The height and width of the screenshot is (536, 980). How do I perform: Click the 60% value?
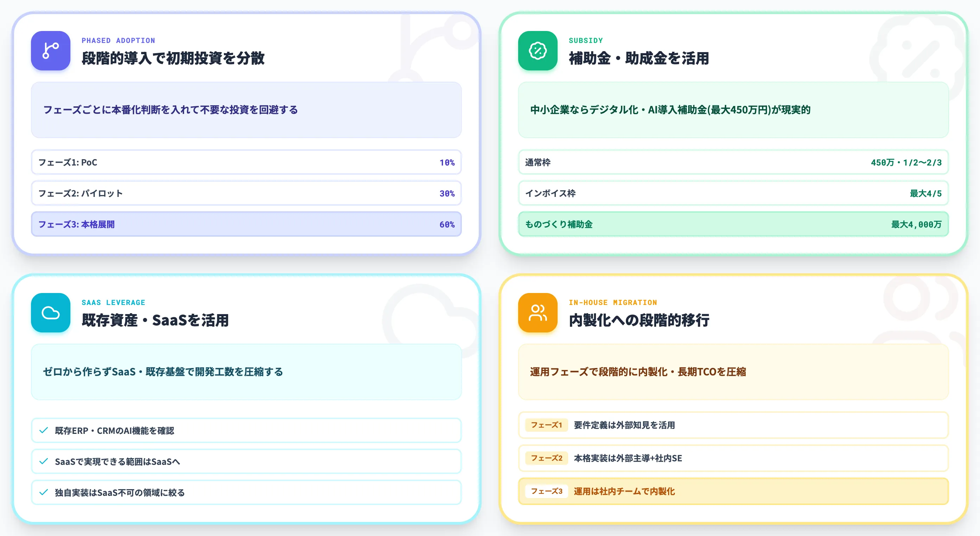pyautogui.click(x=447, y=225)
